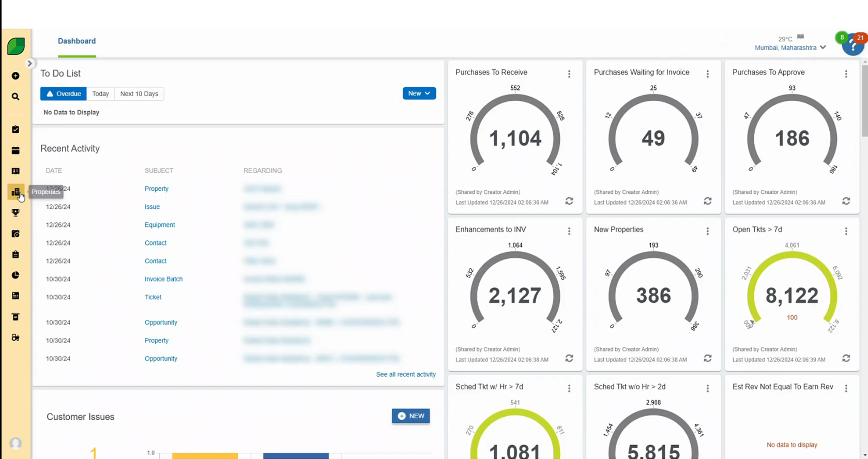Open Enhancements to INV options menu
The width and height of the screenshot is (868, 459).
tap(569, 231)
